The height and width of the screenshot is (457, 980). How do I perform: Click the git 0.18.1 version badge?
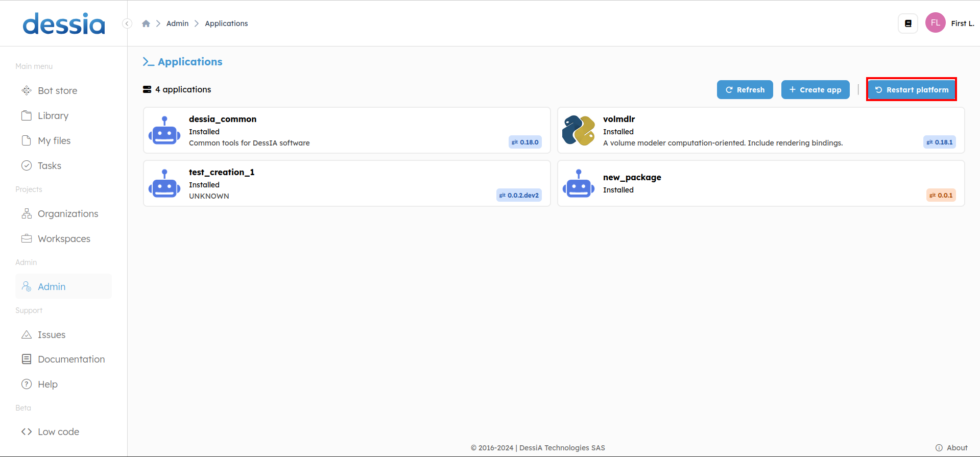coord(940,142)
